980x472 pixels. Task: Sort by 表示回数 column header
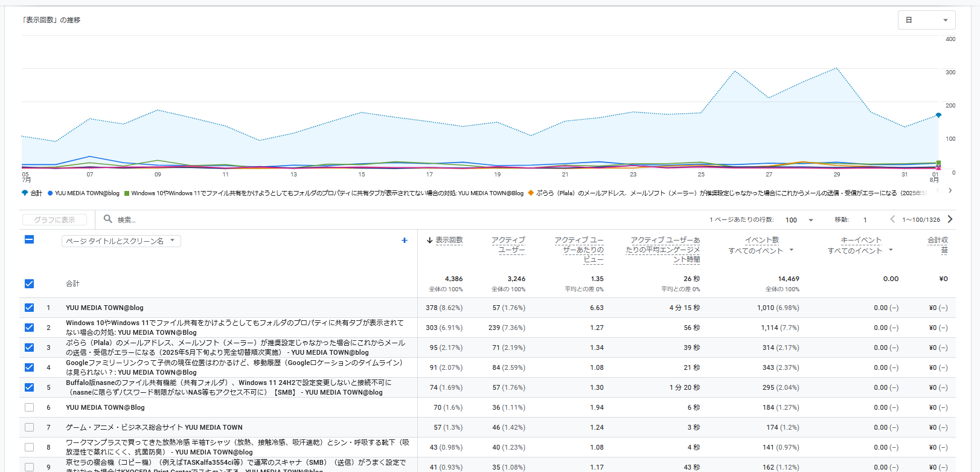[449, 240]
